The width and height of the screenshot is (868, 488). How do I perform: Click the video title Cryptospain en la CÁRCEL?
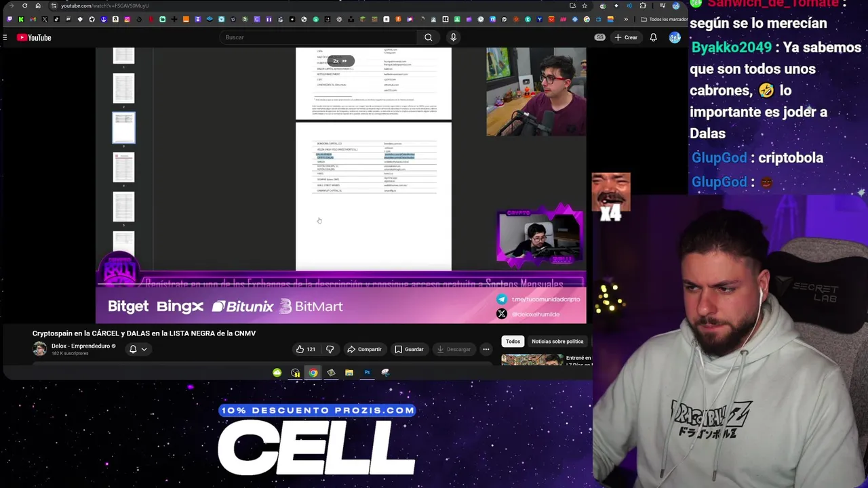[144, 333]
